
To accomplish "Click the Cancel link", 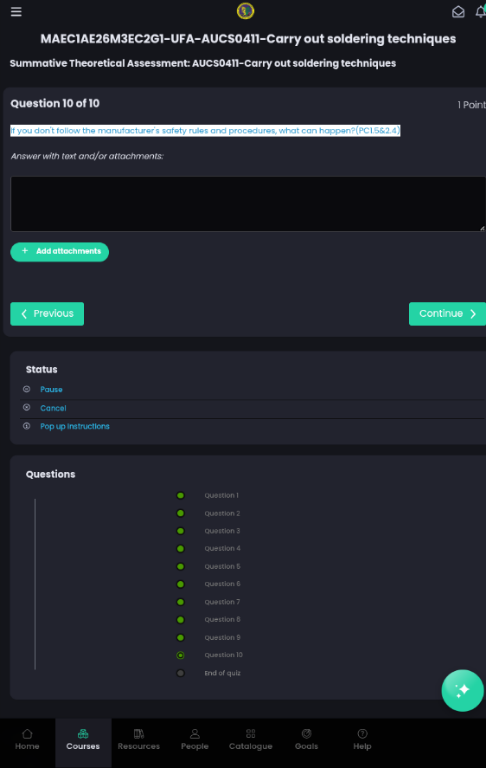I will 53,408.
